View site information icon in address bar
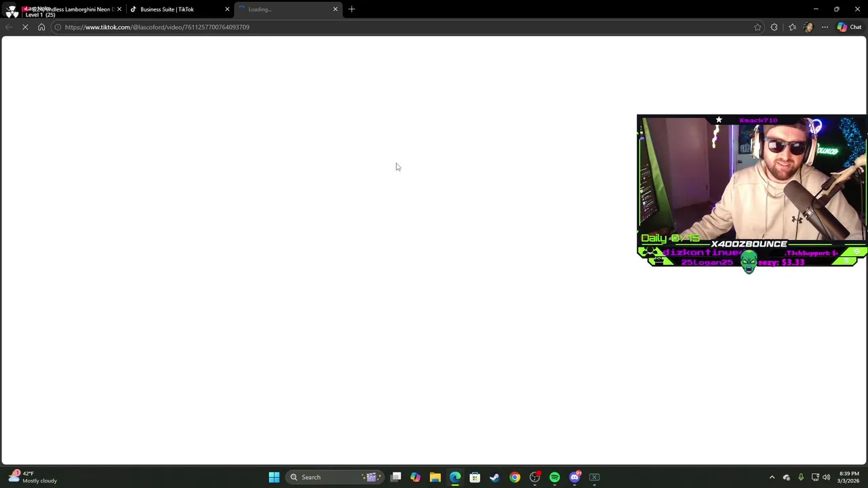The width and height of the screenshot is (868, 488). 58,27
